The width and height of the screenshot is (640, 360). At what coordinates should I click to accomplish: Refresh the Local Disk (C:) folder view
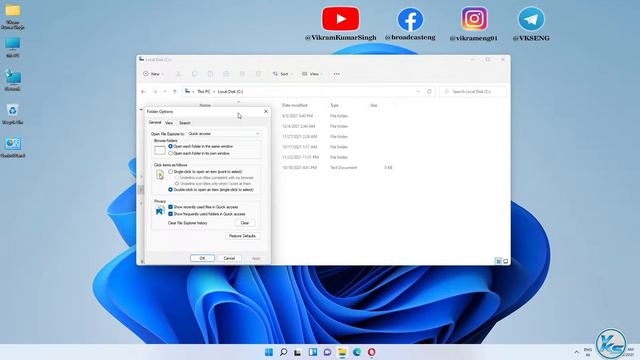(x=429, y=91)
